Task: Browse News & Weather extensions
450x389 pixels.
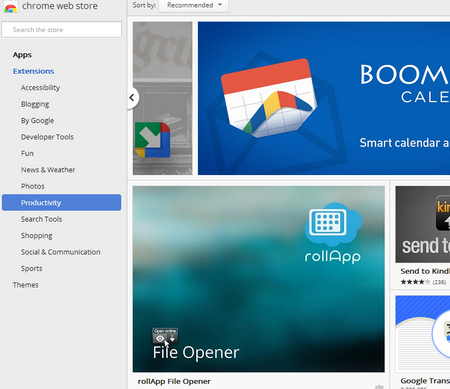Action: click(x=48, y=170)
